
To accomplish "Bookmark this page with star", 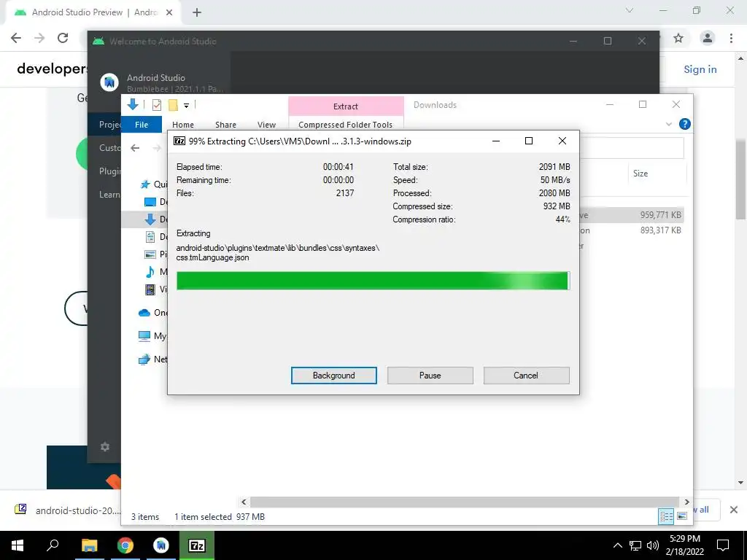I will 678,38.
